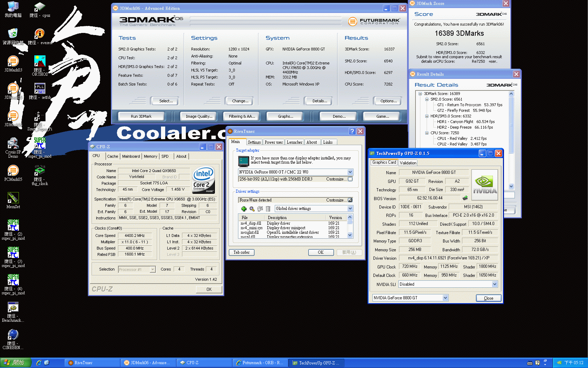Open the setfsb desktop shortcut
This screenshot has height=368, width=588.
tap(40, 91)
